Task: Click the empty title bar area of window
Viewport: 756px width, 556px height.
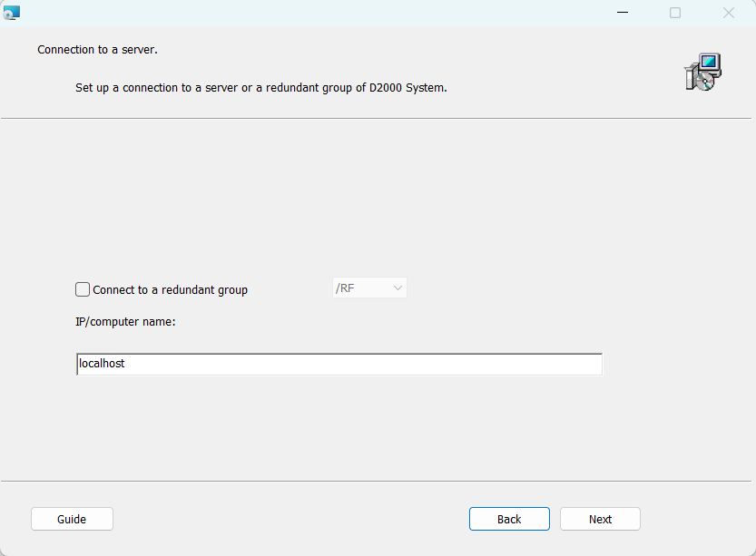Action: (318, 13)
